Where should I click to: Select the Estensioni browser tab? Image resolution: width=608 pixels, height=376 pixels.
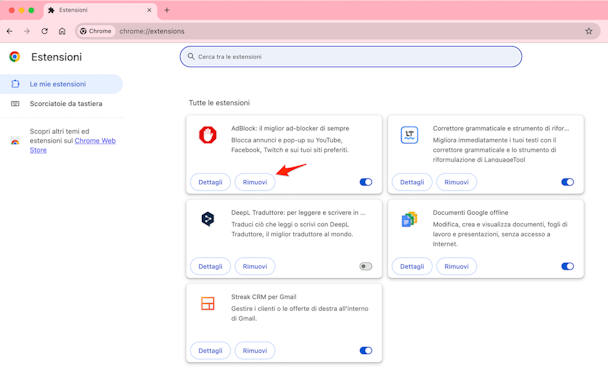(100, 10)
